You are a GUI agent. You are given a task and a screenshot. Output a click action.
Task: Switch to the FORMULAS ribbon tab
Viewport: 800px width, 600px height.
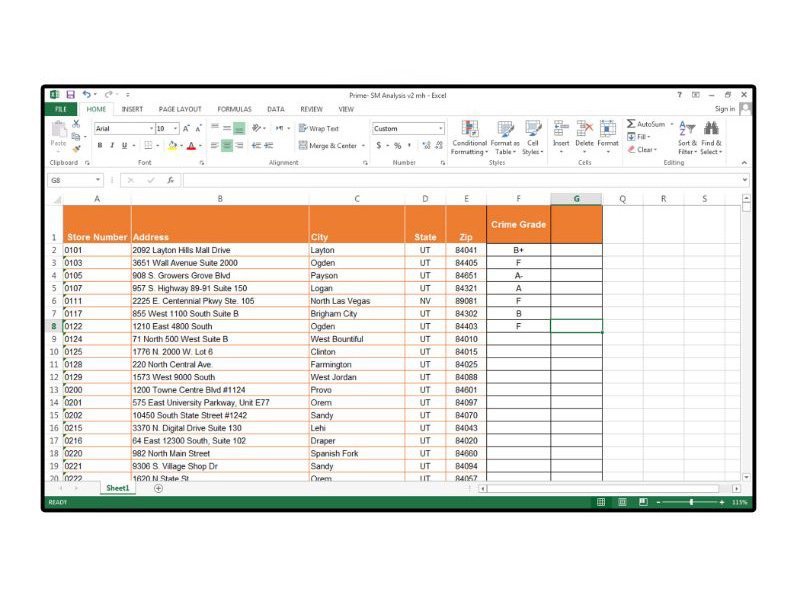[234, 109]
